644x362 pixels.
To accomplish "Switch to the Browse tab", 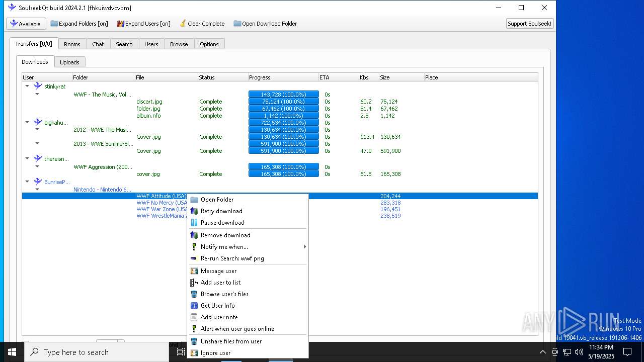I will pos(179,44).
